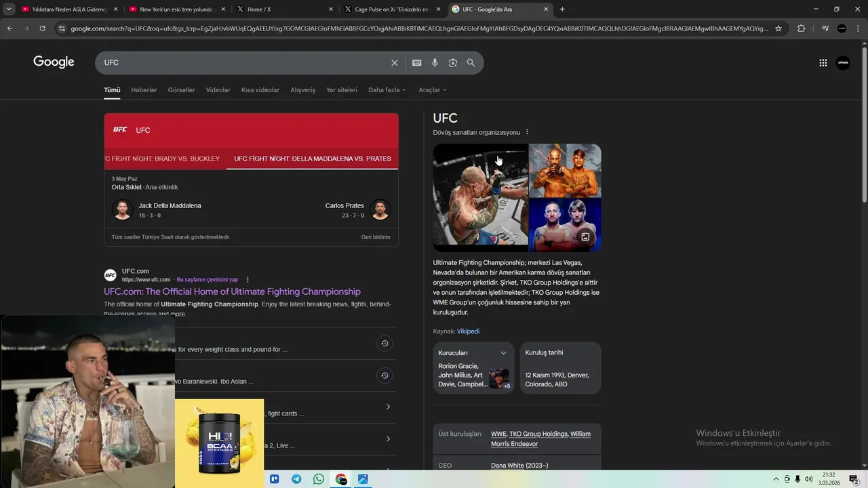Click Bu sayfanın çevirisini yap link
Viewport: 868px width, 488px height.
pos(208,279)
